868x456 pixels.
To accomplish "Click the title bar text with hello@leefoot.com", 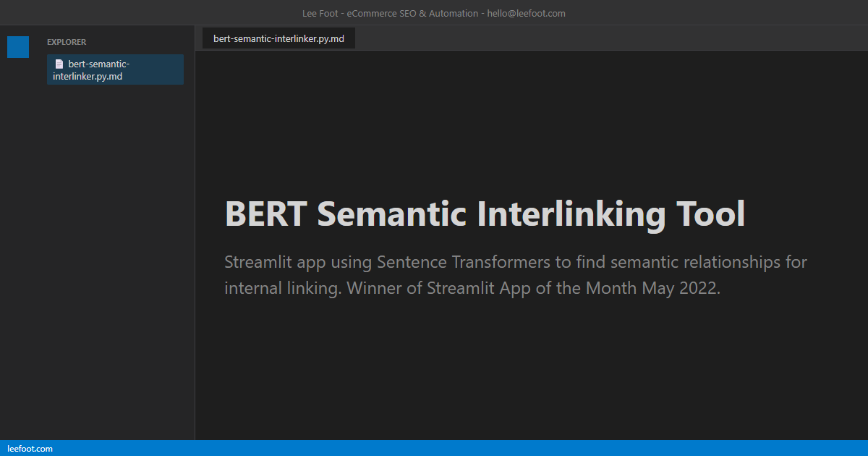I will click(434, 13).
